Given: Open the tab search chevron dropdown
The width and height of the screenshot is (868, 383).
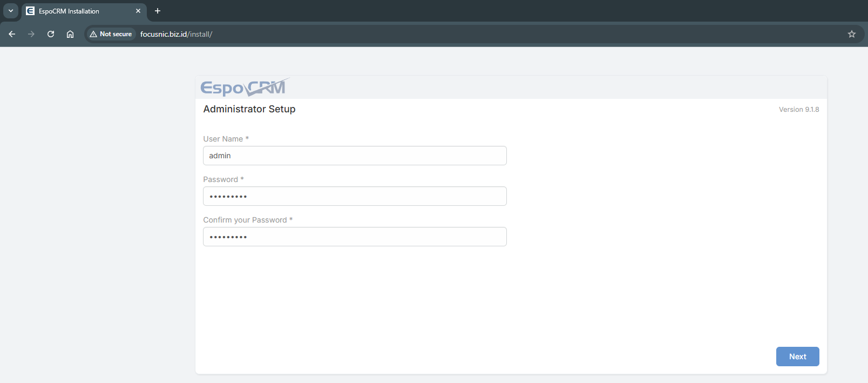Looking at the screenshot, I should click(x=11, y=11).
